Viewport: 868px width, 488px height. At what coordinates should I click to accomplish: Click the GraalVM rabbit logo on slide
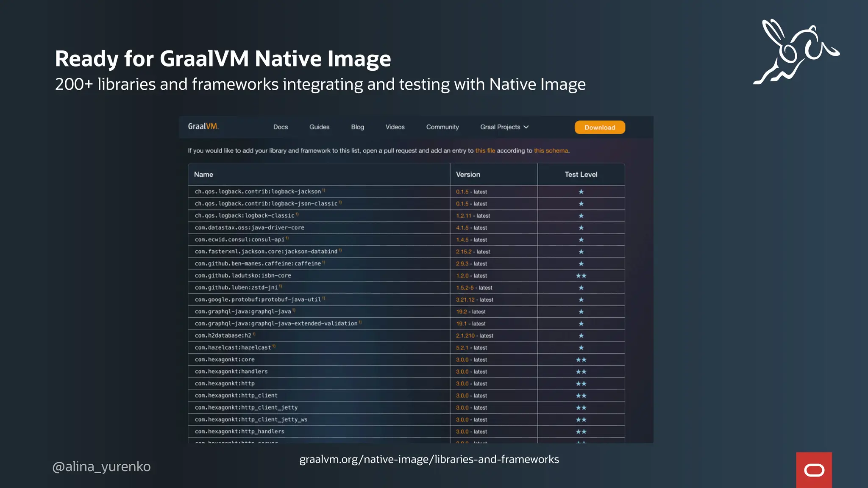click(x=796, y=52)
